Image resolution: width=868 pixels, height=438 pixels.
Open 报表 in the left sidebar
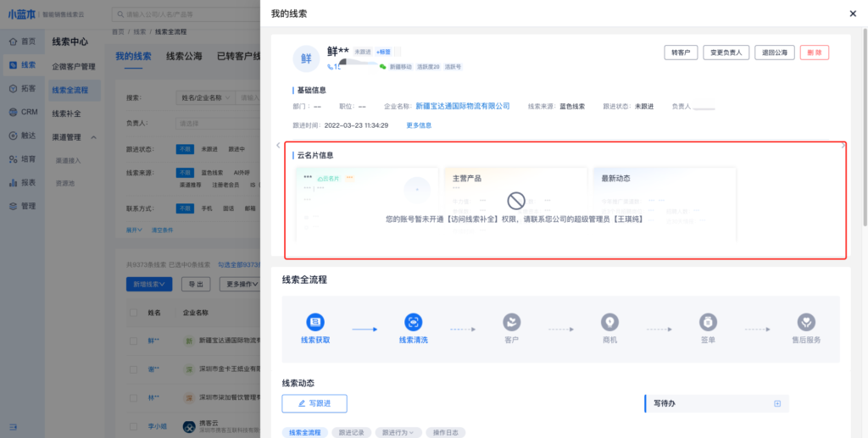point(22,182)
